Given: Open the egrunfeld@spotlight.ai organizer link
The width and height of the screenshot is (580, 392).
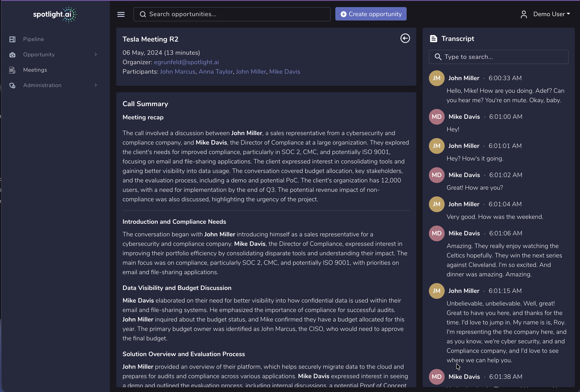Looking at the screenshot, I should (x=186, y=62).
